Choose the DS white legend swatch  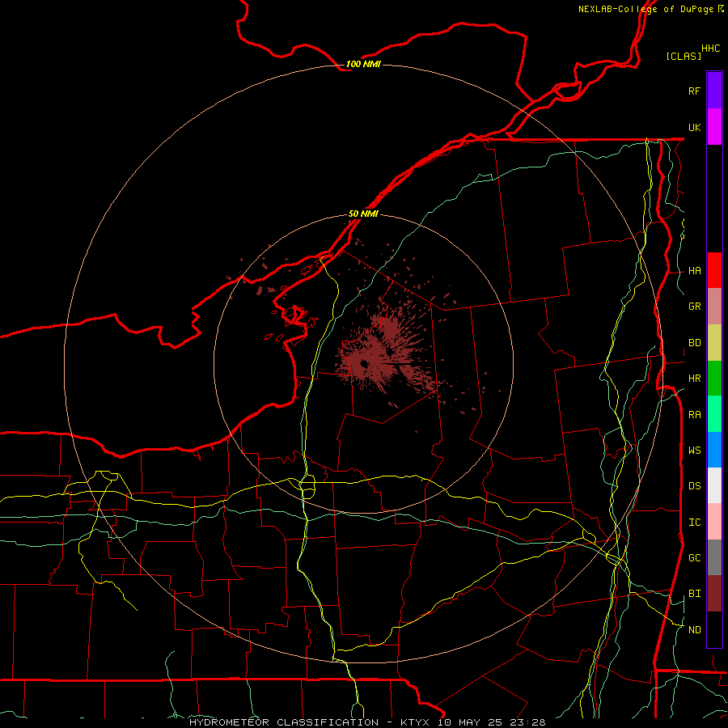click(714, 485)
